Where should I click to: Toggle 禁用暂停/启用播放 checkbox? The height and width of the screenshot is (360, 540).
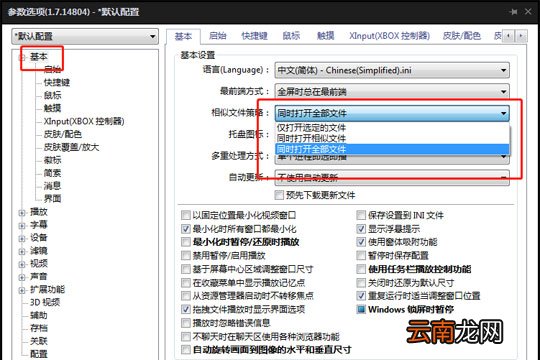tap(186, 256)
